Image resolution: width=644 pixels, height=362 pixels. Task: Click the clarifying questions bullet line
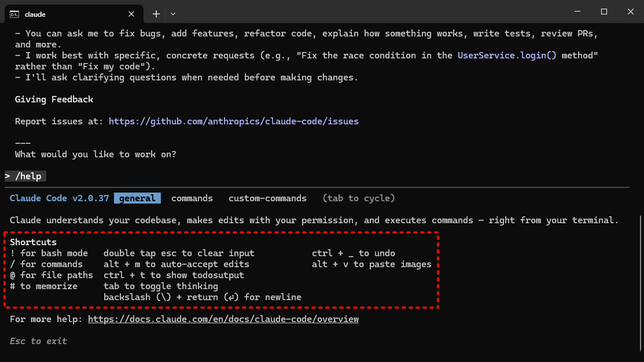pos(186,77)
